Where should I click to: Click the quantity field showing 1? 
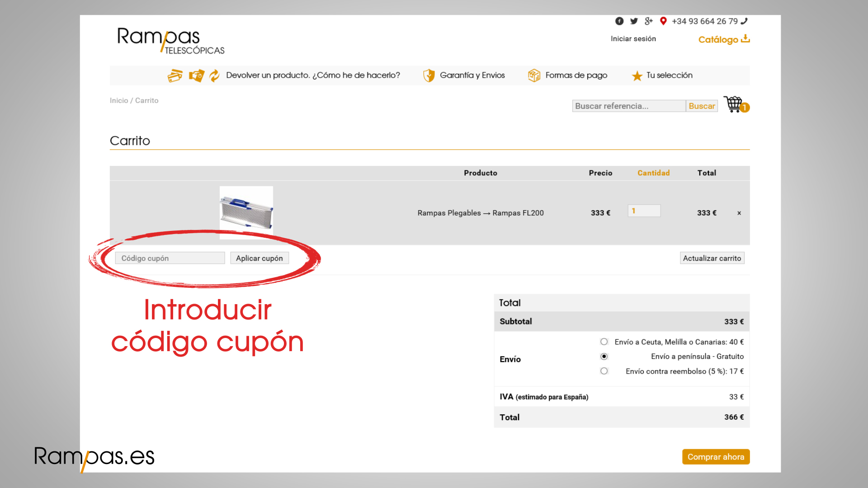(644, 211)
